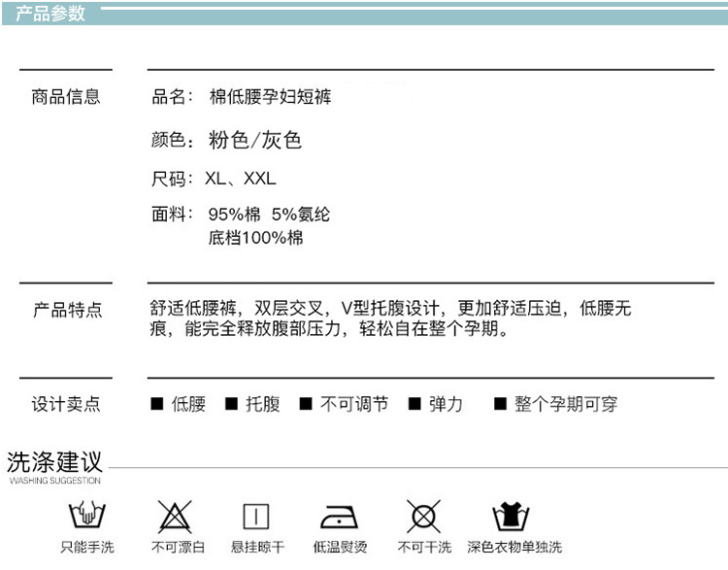
Task: Click the text 底档100%棉
Action: [256, 238]
